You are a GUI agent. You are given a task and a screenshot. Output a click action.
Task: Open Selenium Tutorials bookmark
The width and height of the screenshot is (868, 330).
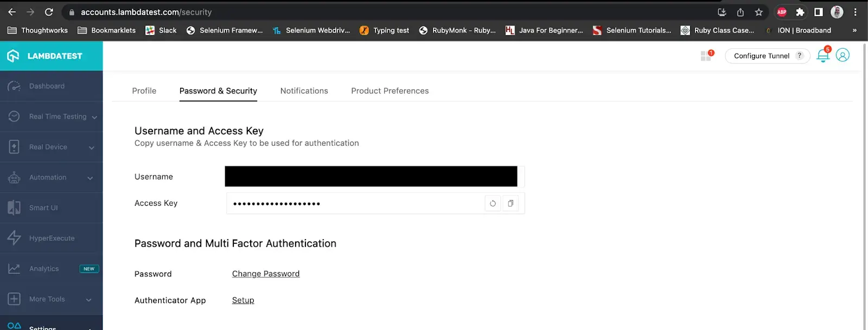point(633,30)
